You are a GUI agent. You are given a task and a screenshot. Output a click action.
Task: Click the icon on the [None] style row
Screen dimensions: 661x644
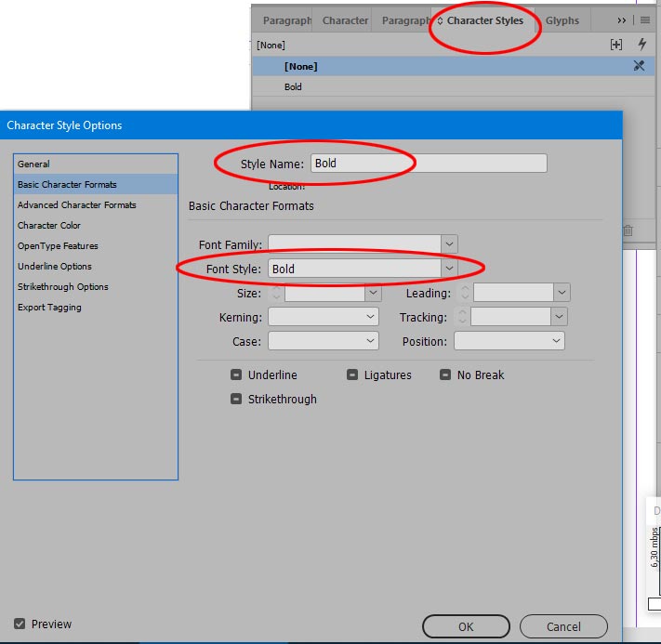639,66
